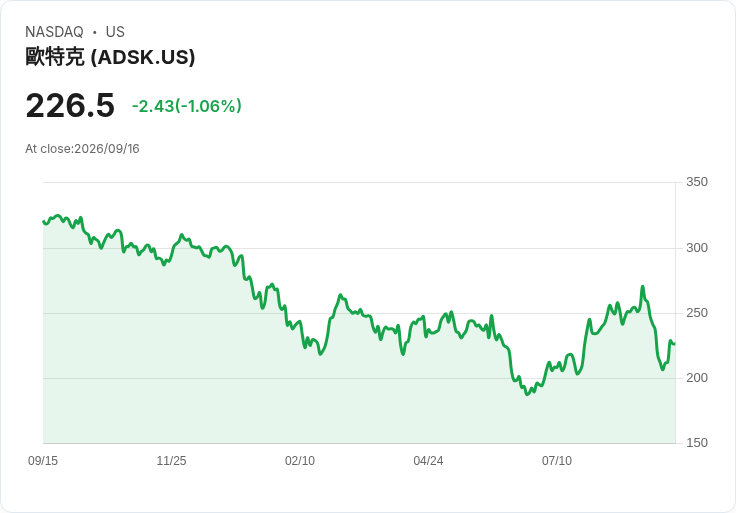The height and width of the screenshot is (513, 736).
Task: Click the ADSK.US stock title
Action: point(110,57)
